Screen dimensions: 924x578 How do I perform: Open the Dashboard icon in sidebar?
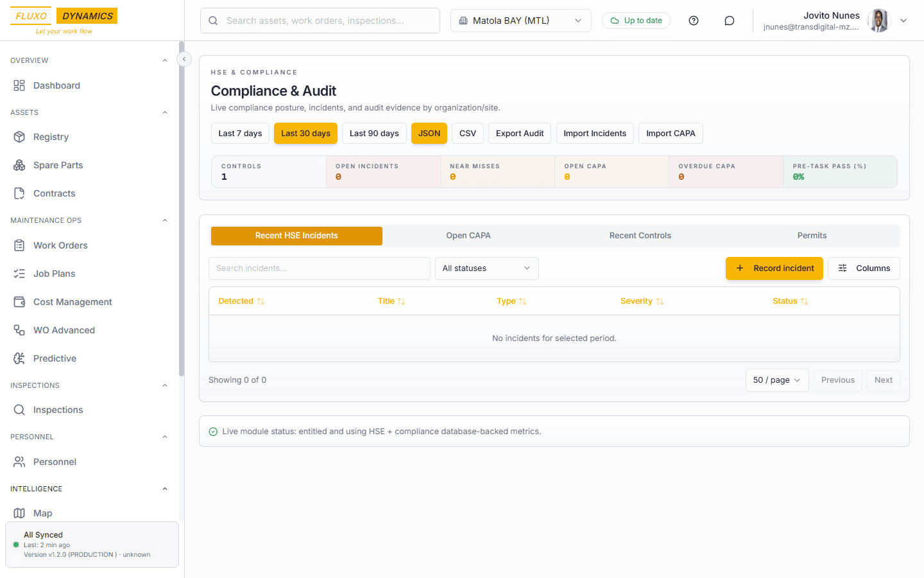pos(19,85)
